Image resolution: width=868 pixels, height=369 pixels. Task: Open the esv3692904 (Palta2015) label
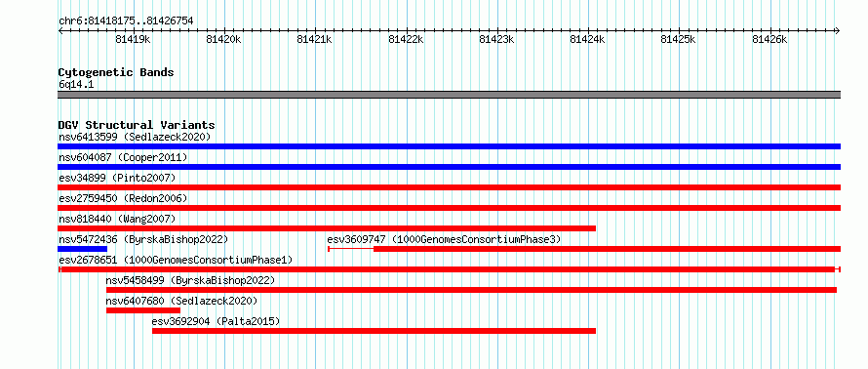pos(216,321)
